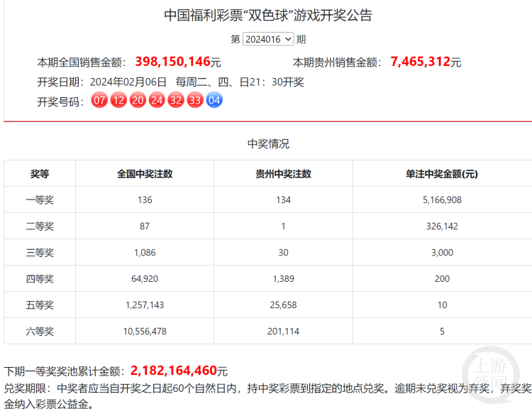Click draw date 2024年02月06日
532x416 pixels.
(x=128, y=82)
